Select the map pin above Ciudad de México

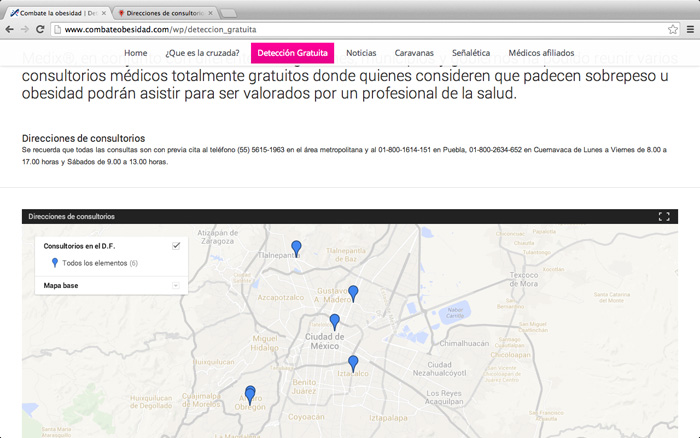pyautogui.click(x=334, y=321)
